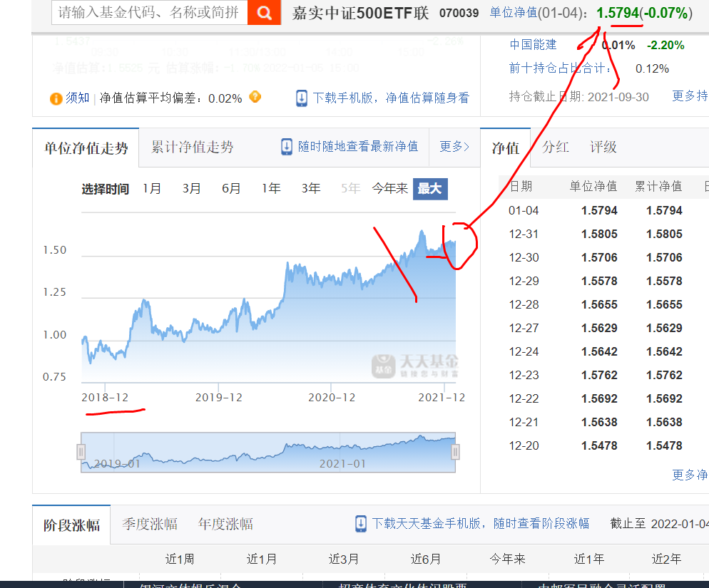This screenshot has height=588, width=709.
Task: Click the orange search magnifier button
Action: tap(265, 12)
